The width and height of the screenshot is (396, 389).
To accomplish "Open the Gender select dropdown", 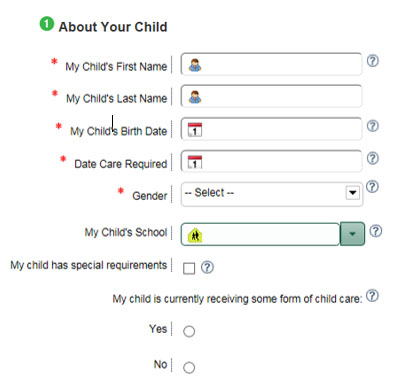I will click(x=272, y=194).
